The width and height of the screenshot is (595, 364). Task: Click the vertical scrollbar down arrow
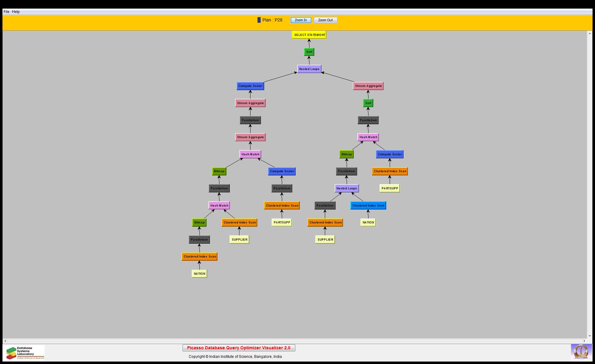coord(589,336)
